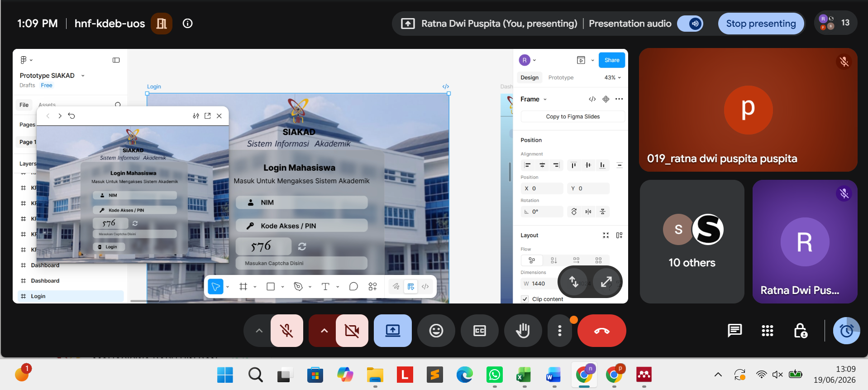Expand the Prototype SIAKAD file name menu
Image resolution: width=868 pixels, height=390 pixels.
[83, 76]
